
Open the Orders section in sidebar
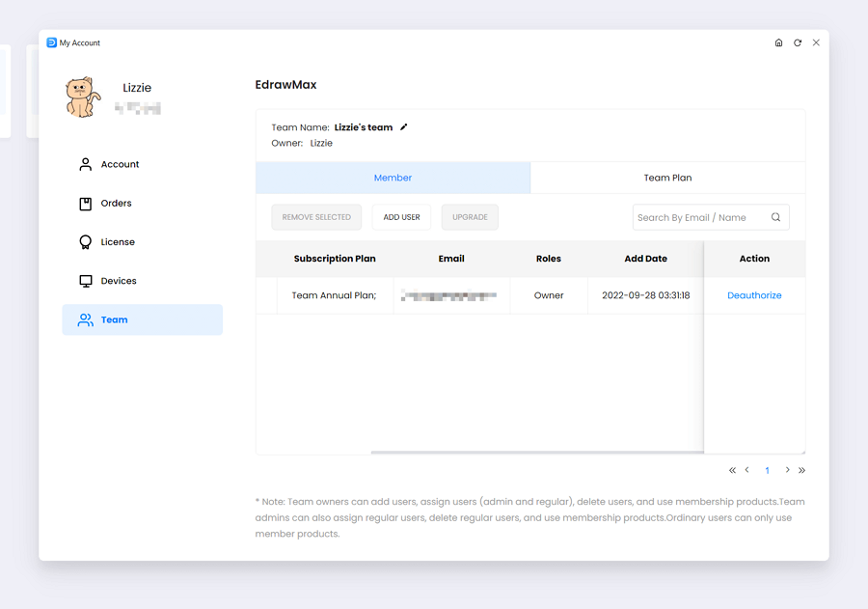pos(116,204)
